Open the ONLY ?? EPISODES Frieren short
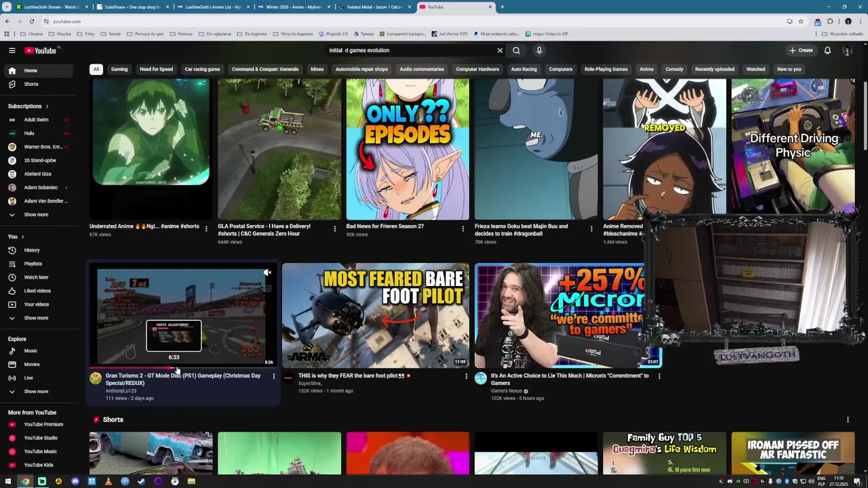This screenshot has width=868, height=488. pyautogui.click(x=407, y=149)
